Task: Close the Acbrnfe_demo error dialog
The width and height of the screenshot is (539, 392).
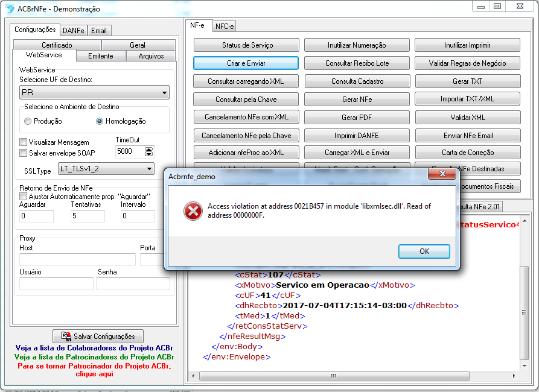Action: click(x=442, y=174)
